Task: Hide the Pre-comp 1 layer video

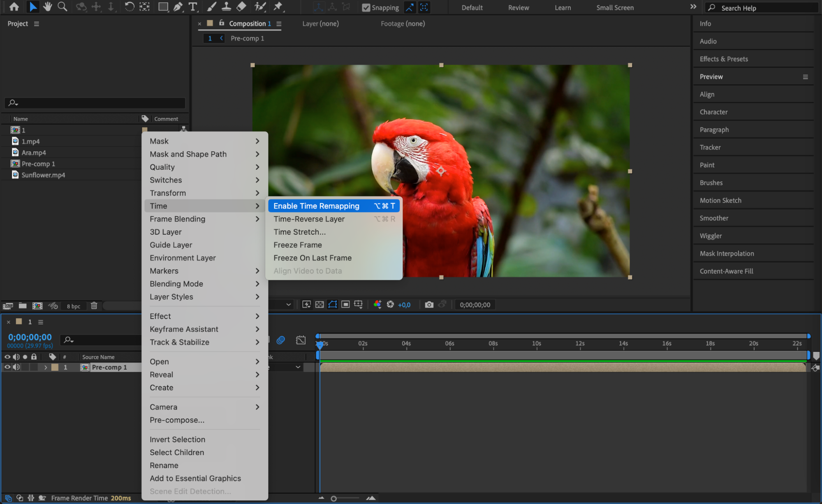Action: pyautogui.click(x=7, y=367)
